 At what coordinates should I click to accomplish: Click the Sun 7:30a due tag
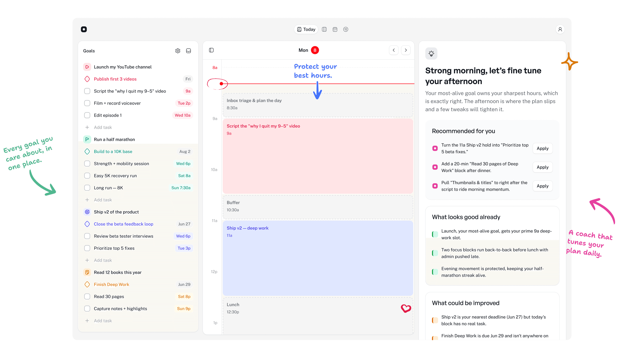[181, 188]
